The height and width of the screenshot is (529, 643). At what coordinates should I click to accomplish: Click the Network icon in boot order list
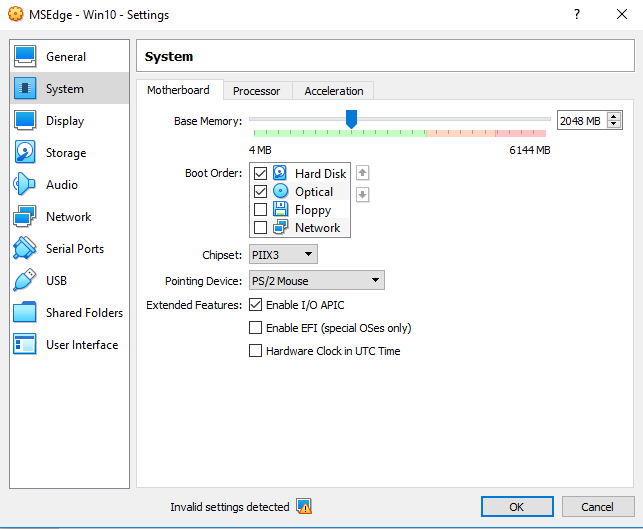pos(280,227)
